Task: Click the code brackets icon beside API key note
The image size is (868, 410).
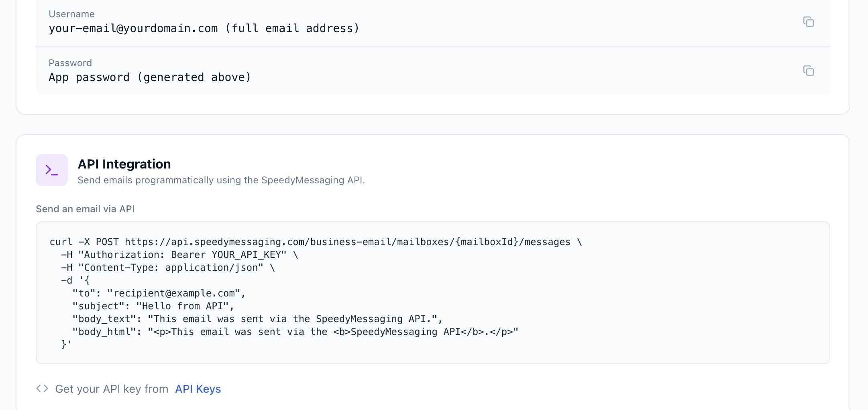Action: [42, 388]
